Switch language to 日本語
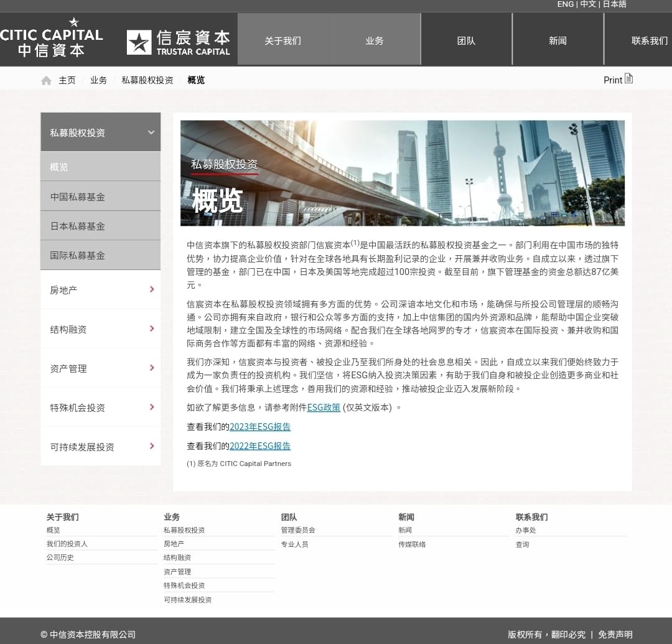This screenshot has height=644, width=672. click(x=614, y=4)
